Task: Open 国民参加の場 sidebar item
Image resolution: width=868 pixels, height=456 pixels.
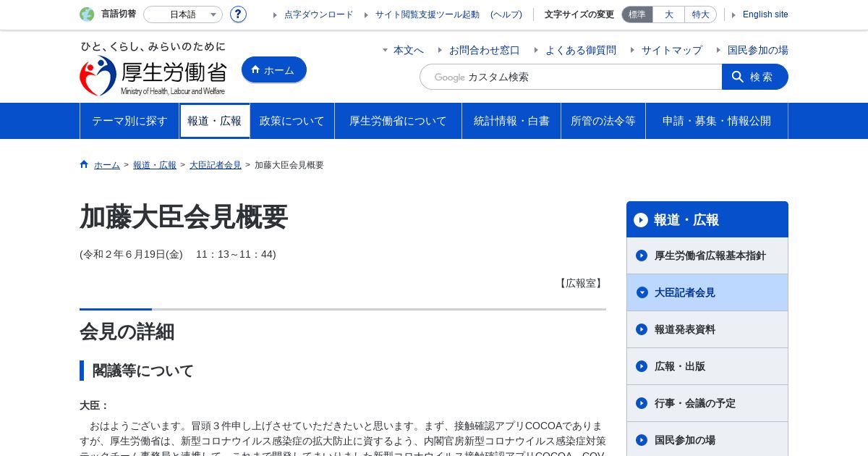Action: [707, 439]
